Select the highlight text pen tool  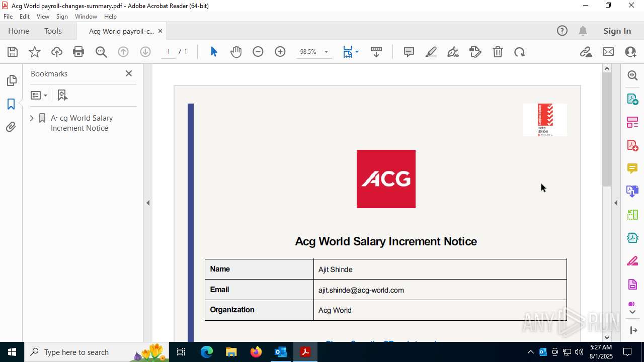(x=431, y=52)
